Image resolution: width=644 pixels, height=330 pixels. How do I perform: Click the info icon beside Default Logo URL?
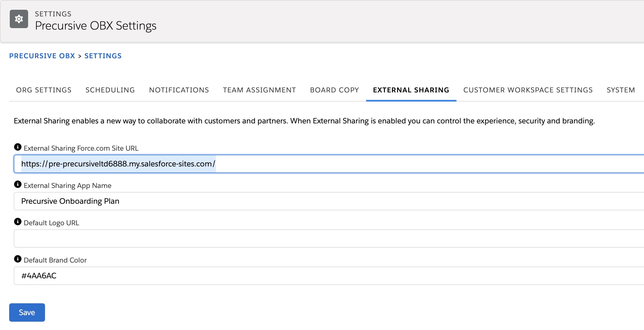[18, 221]
